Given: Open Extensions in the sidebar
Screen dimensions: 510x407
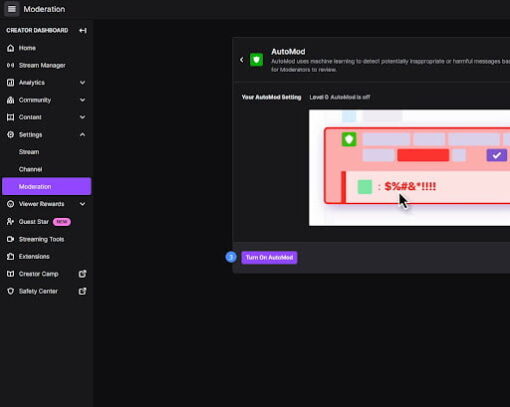Looking at the screenshot, I should click(46, 257).
